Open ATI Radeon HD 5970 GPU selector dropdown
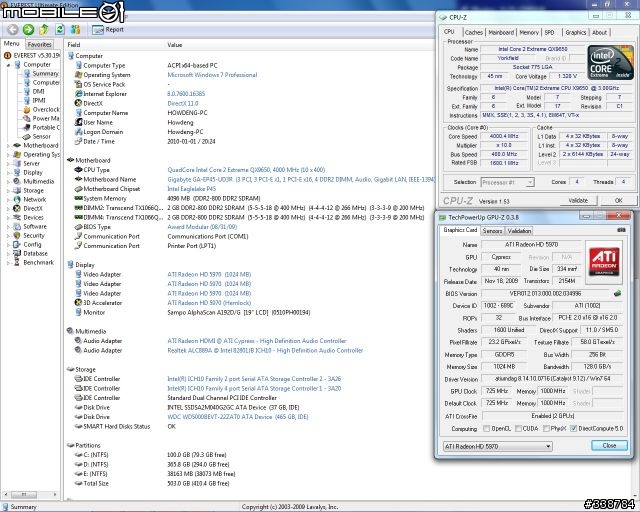This screenshot has width=640, height=512. coord(498,446)
